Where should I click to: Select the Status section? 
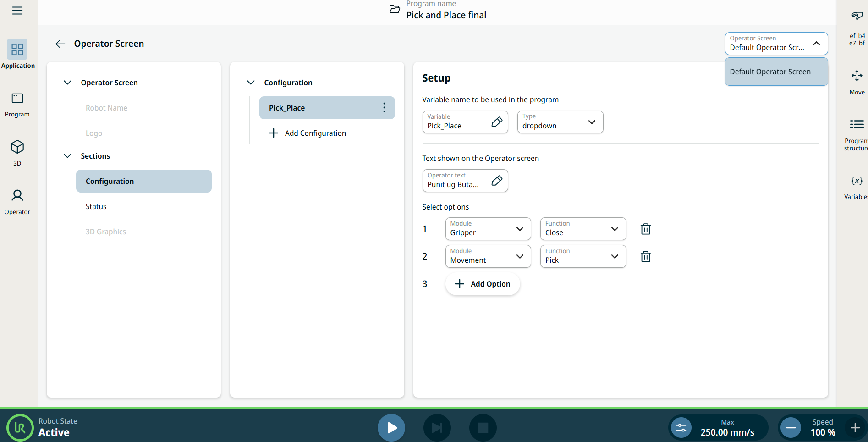(x=96, y=206)
